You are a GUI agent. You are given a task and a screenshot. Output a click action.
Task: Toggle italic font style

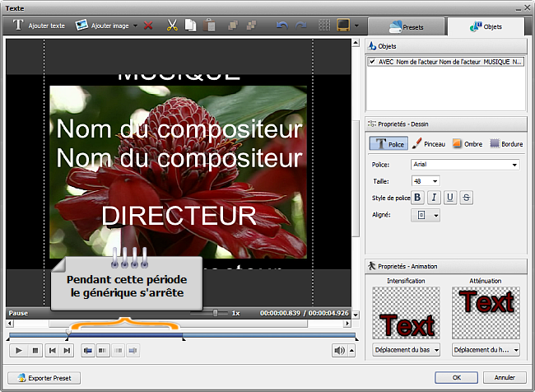coord(434,197)
